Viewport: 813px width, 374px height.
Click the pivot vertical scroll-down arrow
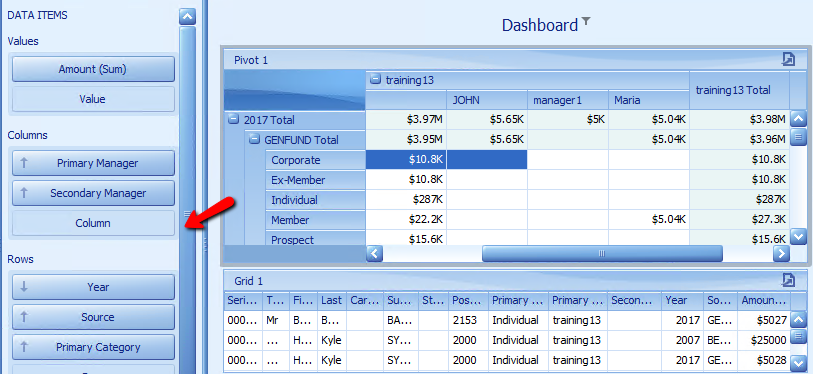[798, 237]
